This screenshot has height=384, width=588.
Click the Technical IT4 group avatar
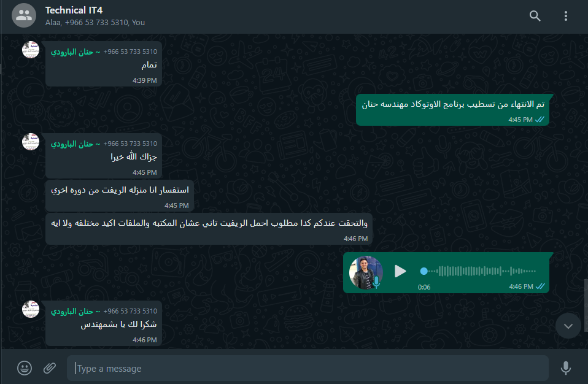point(23,15)
